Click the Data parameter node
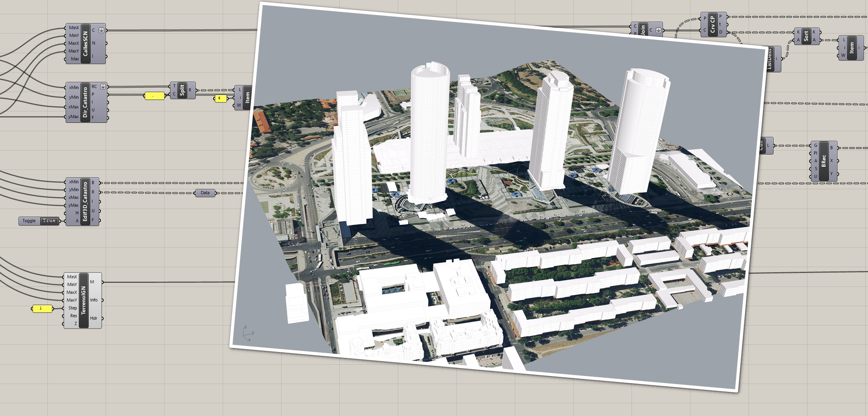Image resolution: width=868 pixels, height=416 pixels. (x=205, y=193)
